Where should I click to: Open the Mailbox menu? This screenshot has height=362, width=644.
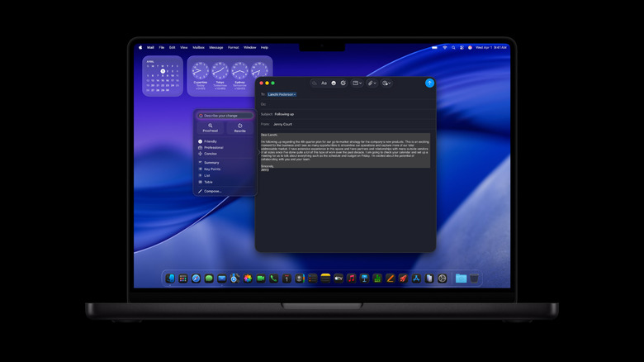click(x=199, y=47)
